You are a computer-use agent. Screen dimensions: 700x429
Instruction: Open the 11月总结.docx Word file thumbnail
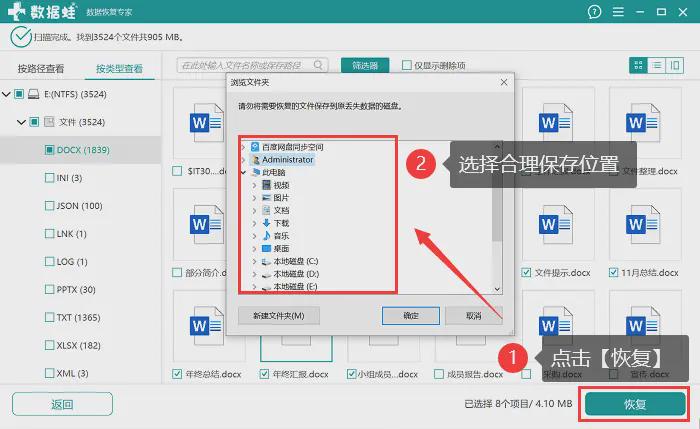pos(643,225)
